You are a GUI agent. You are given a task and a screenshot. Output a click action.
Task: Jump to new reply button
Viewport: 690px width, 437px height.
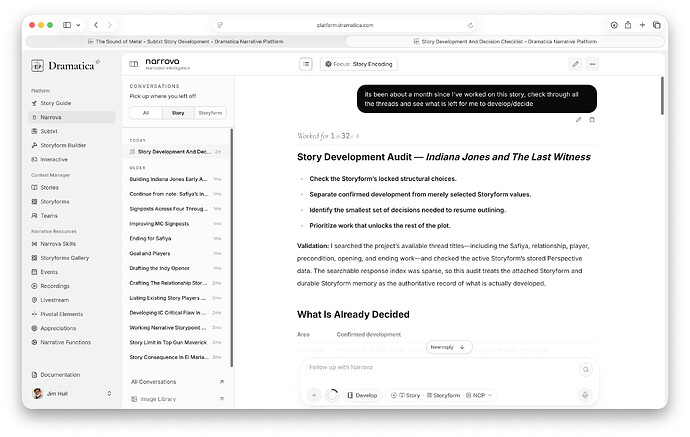449,347
